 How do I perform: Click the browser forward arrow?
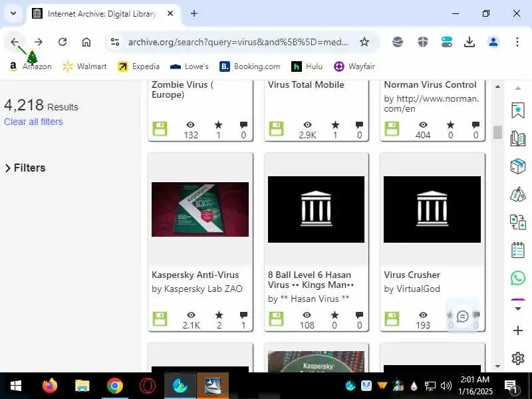[39, 42]
